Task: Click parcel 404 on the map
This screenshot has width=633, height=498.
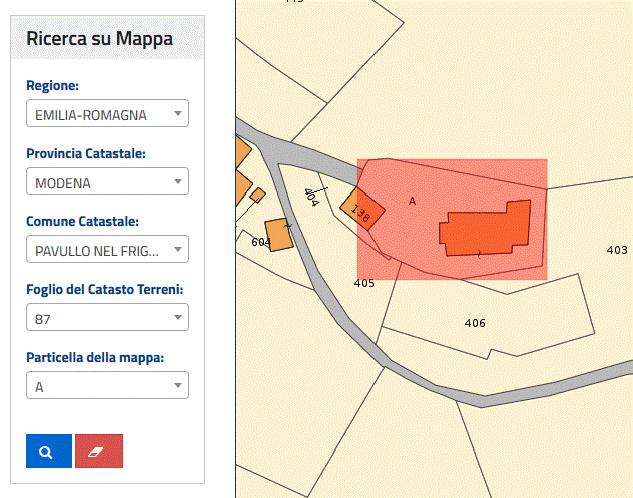Action: coord(311,197)
